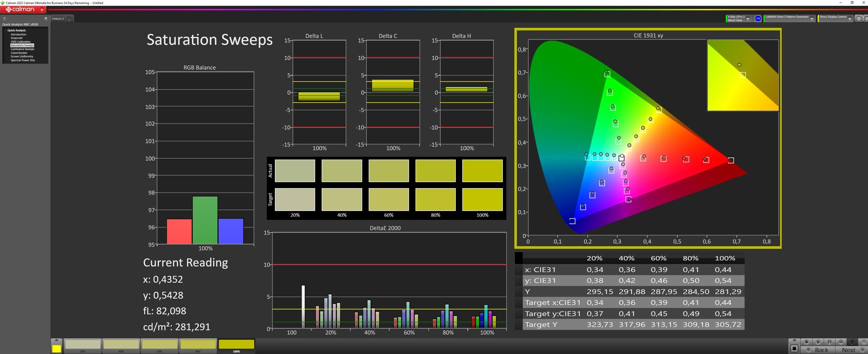Click the H hold icon in bottom toolbar
Image resolution: width=868 pixels, height=354 pixels.
pos(829,342)
